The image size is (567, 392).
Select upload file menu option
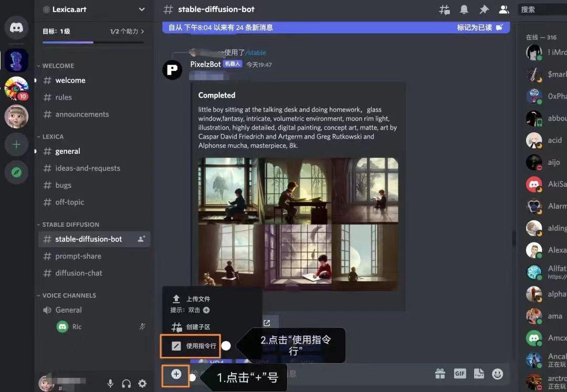tap(197, 299)
